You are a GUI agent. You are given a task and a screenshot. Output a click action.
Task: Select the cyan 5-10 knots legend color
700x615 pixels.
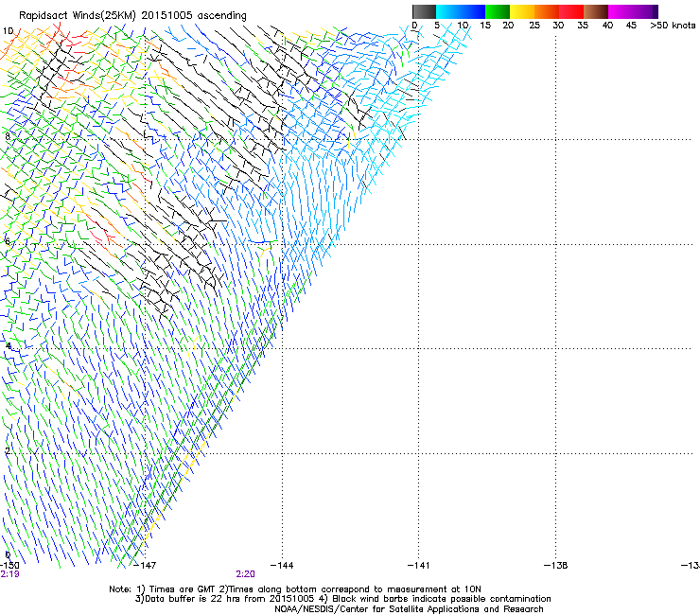(448, 11)
